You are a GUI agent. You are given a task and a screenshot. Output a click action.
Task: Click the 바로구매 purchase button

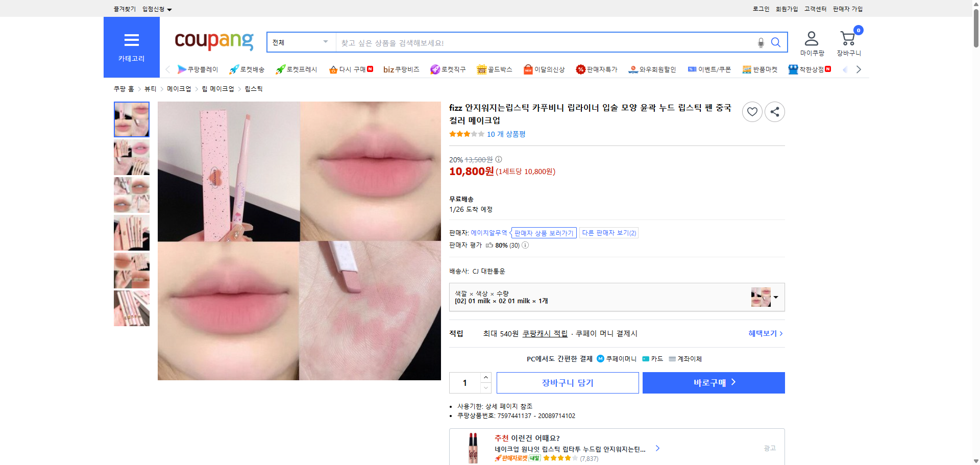(713, 382)
